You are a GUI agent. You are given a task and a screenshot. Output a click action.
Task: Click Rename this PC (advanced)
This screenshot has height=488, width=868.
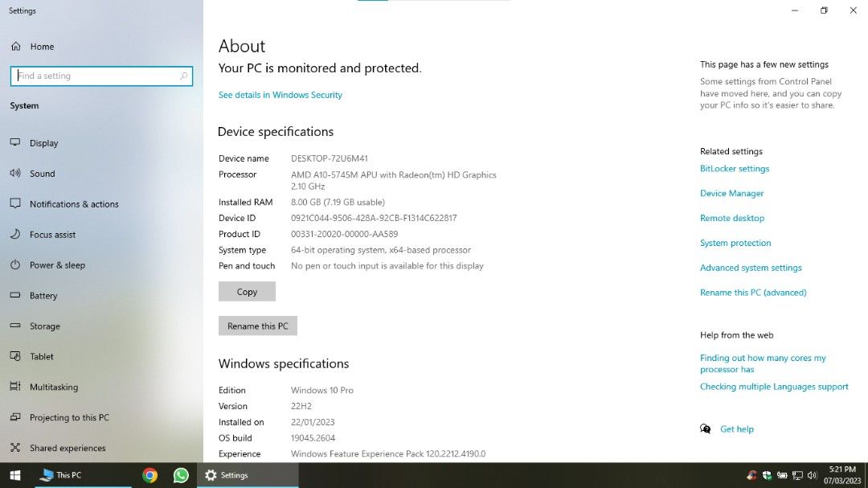[x=753, y=293]
